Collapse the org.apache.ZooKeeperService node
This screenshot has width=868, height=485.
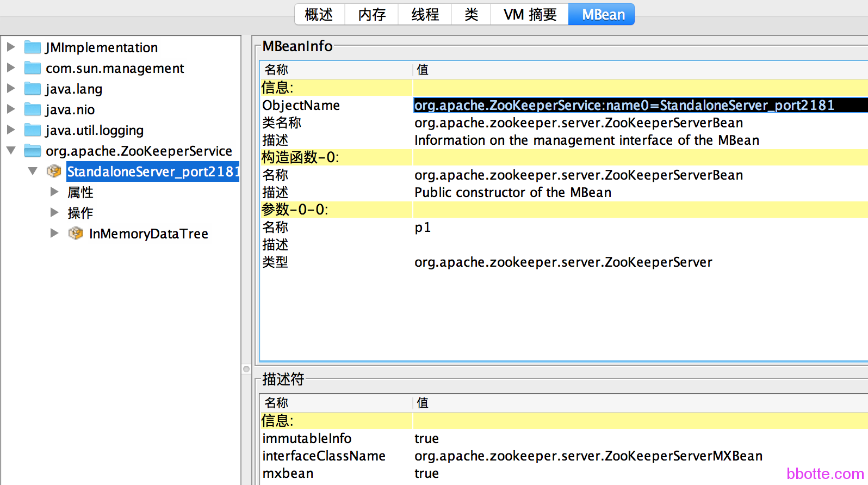(x=11, y=150)
